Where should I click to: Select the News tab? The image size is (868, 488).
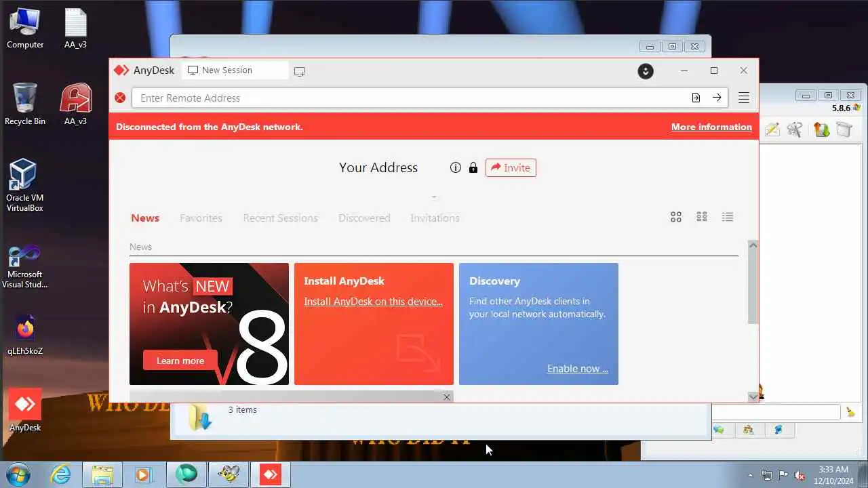(x=145, y=218)
